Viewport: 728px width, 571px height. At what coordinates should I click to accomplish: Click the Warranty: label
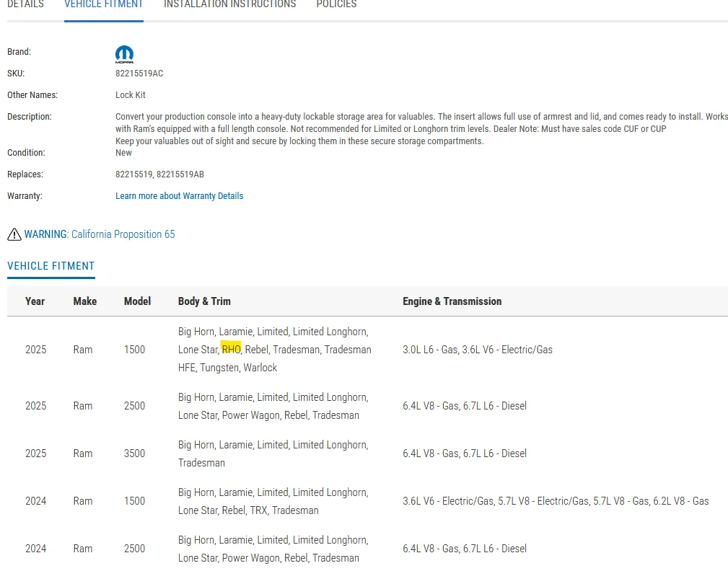(x=25, y=196)
